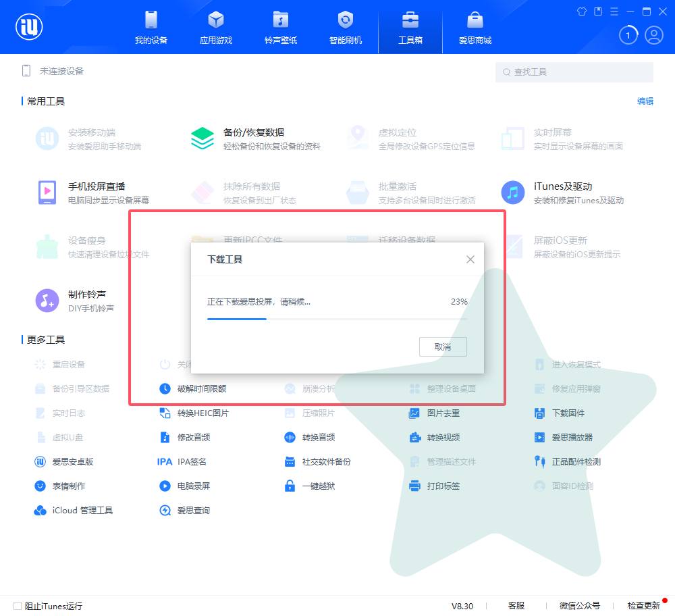This screenshot has height=616, width=675.
Task: Open 转换音频 tool
Action: tap(310, 437)
